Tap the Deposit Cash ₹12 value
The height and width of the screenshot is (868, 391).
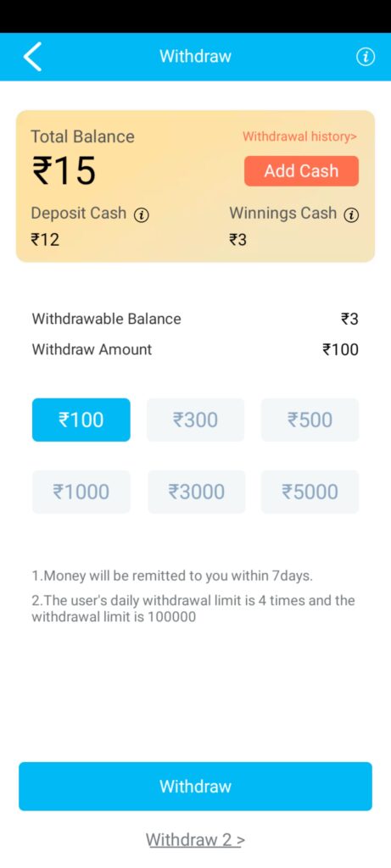point(45,240)
